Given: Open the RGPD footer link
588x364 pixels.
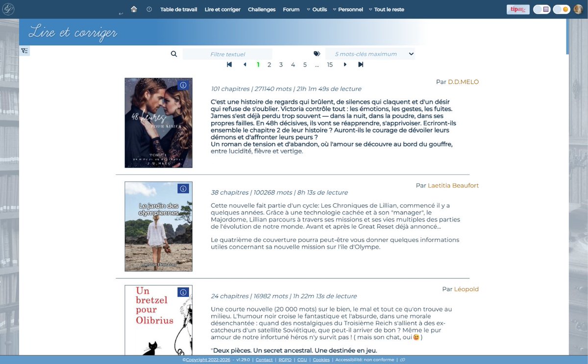Looking at the screenshot, I should (x=285, y=360).
